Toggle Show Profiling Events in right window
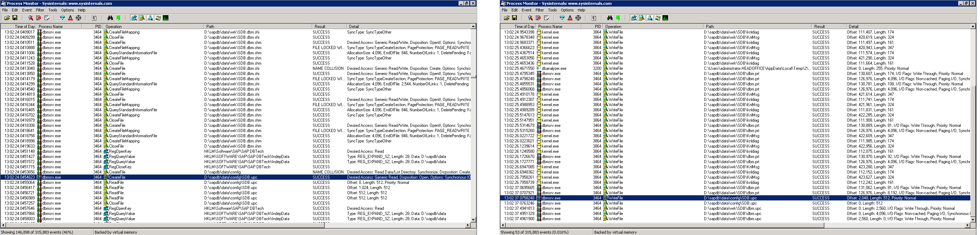Image resolution: width=980 pixels, height=235 pixels. (x=666, y=18)
